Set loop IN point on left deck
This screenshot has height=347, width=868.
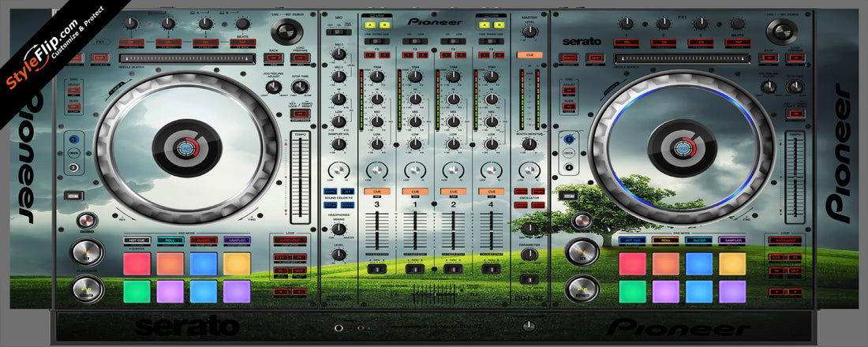pyautogui.click(x=281, y=271)
